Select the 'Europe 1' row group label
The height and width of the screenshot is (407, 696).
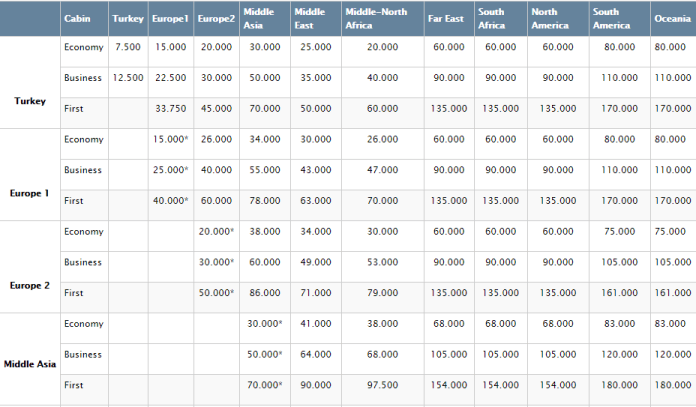coord(30,194)
